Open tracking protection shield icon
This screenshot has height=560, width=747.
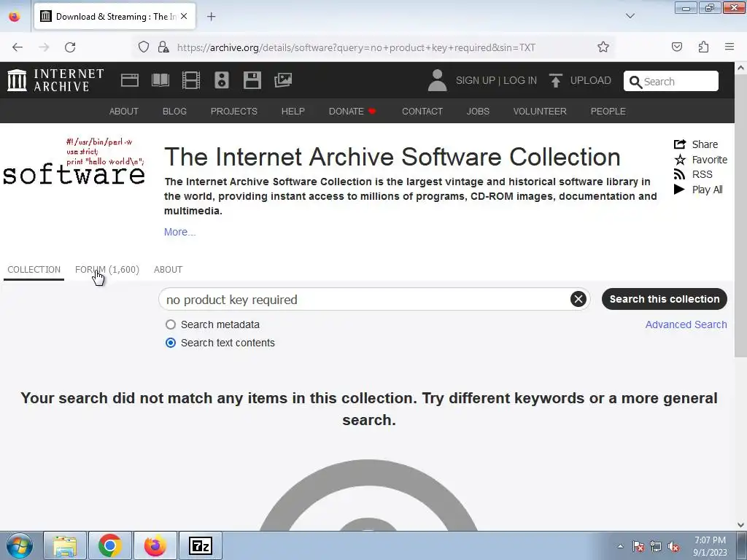click(144, 47)
